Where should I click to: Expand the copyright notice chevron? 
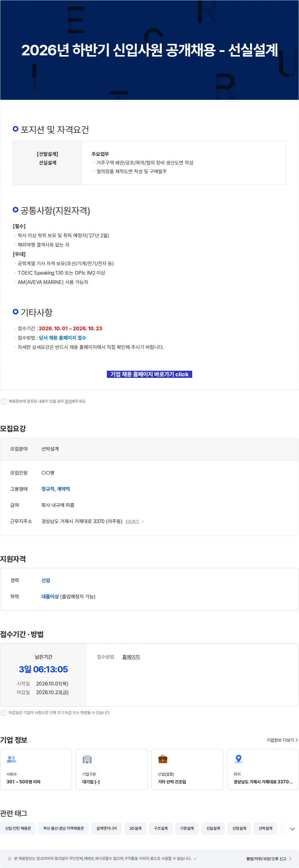tap(195, 859)
